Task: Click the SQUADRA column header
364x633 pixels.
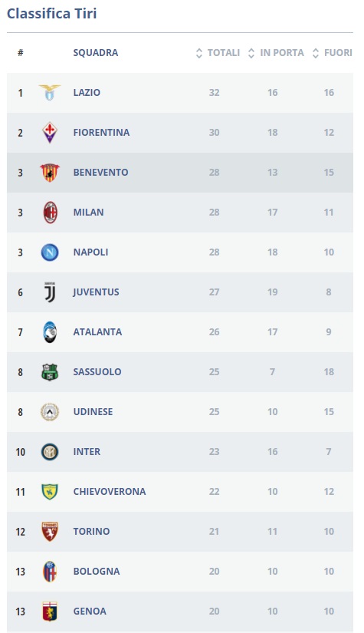Action: coord(96,53)
